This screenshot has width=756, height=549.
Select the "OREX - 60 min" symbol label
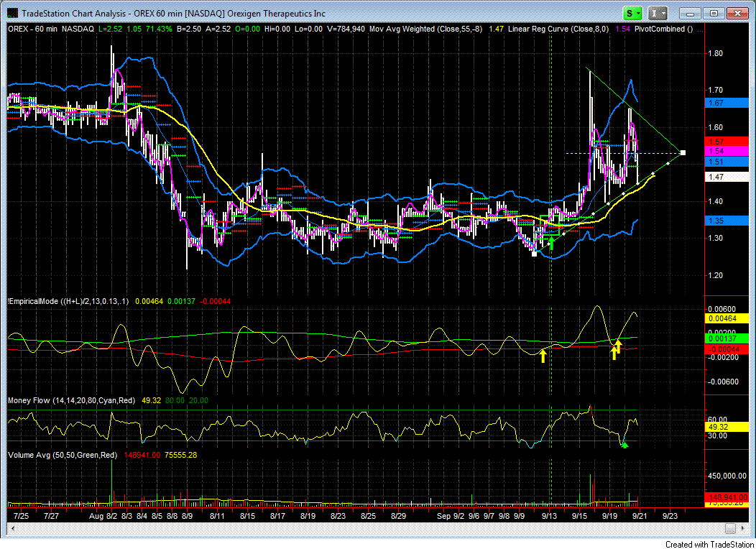(x=33, y=29)
